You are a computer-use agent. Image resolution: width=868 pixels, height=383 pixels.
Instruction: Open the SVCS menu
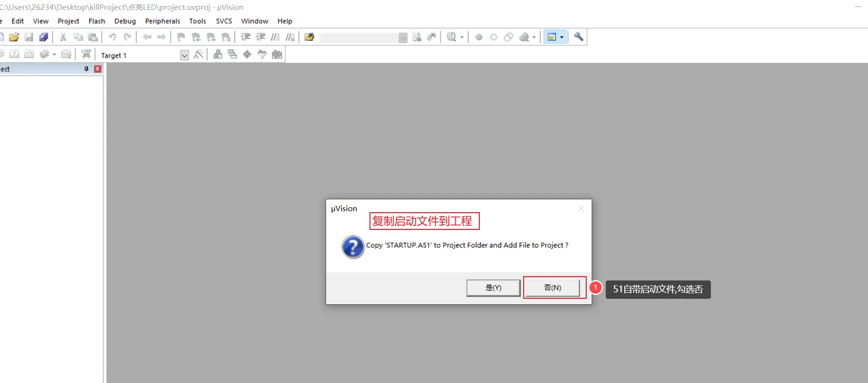tap(224, 21)
